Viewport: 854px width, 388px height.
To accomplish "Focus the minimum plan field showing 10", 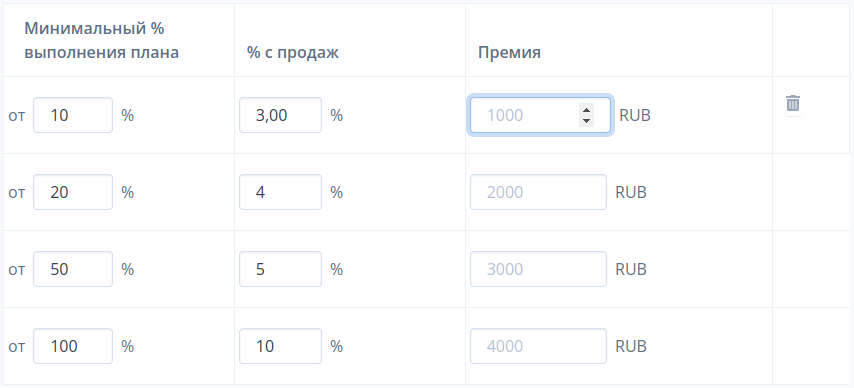I will (x=73, y=115).
